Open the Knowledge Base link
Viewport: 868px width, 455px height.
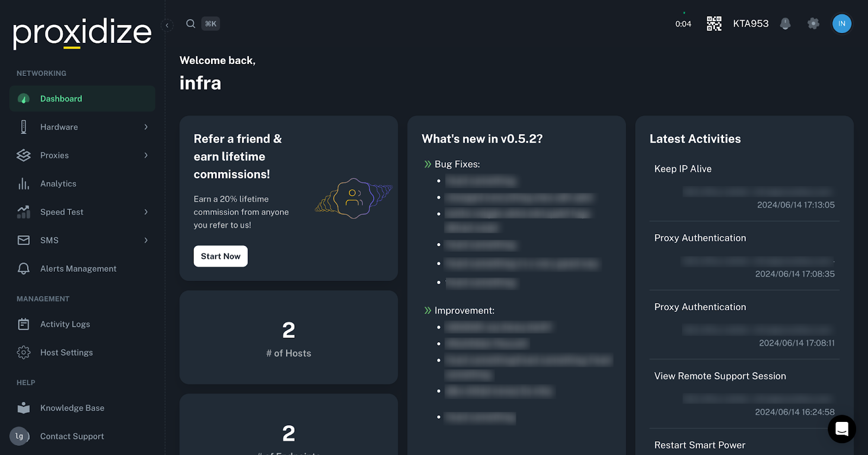82,408
